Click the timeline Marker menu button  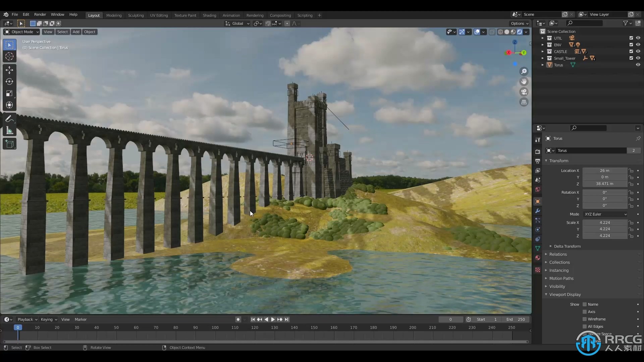80,319
